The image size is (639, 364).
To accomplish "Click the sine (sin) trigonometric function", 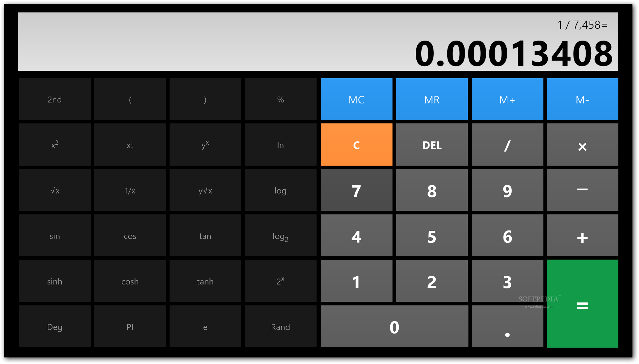I will click(x=54, y=236).
